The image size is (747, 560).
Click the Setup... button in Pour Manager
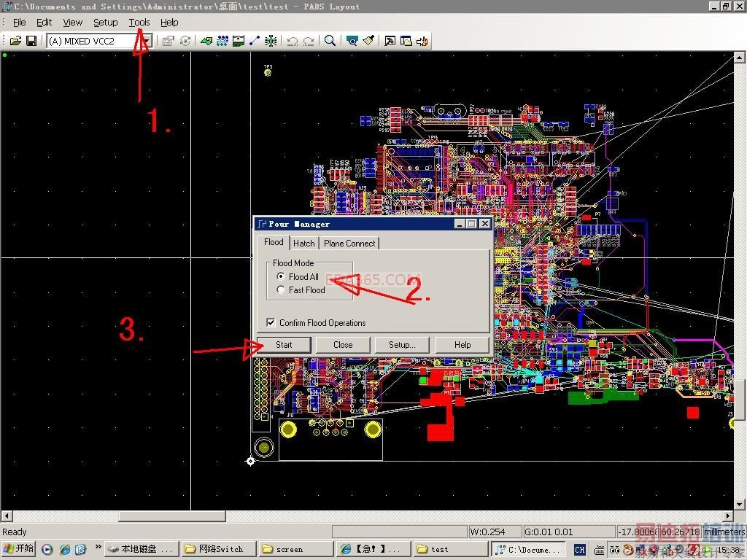pos(402,345)
